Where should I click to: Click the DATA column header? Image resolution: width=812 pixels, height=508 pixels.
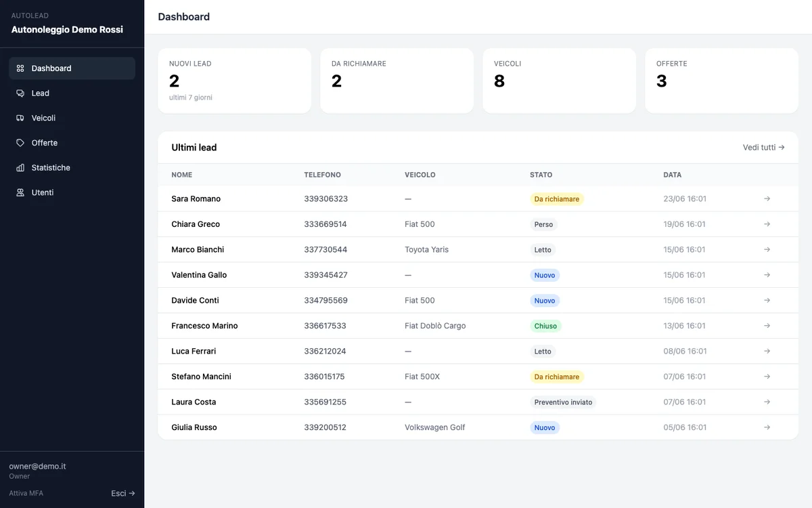673,175
